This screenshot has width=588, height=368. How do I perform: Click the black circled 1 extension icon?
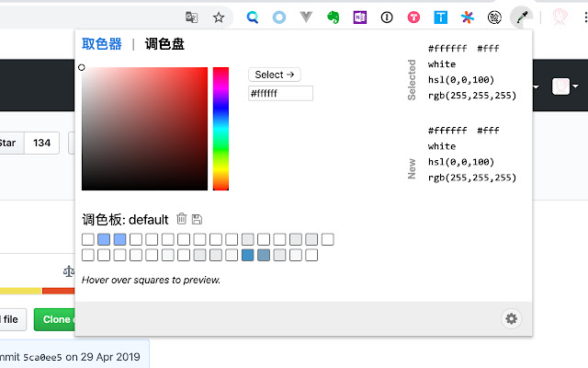(x=387, y=17)
